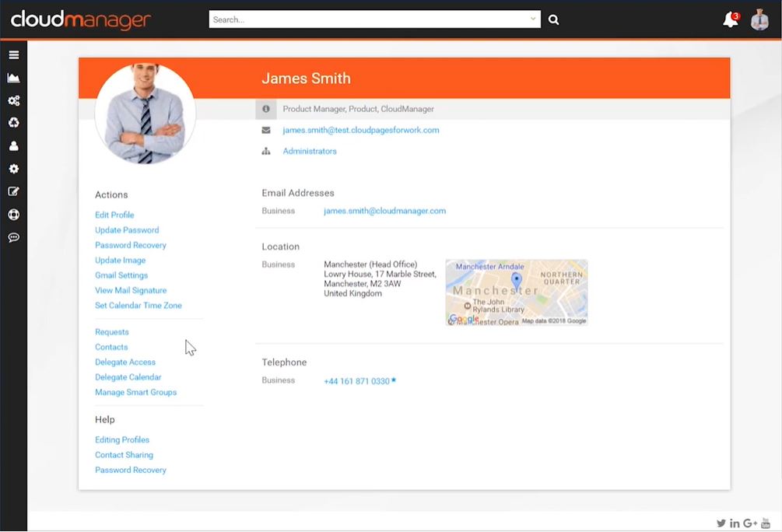Open the Twitter footer icon
The image size is (782, 532).
(721, 523)
